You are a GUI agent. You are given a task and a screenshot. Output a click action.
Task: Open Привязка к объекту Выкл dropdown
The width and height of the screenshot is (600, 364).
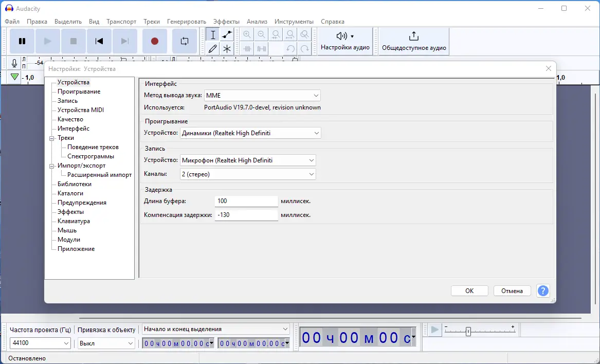coord(106,343)
